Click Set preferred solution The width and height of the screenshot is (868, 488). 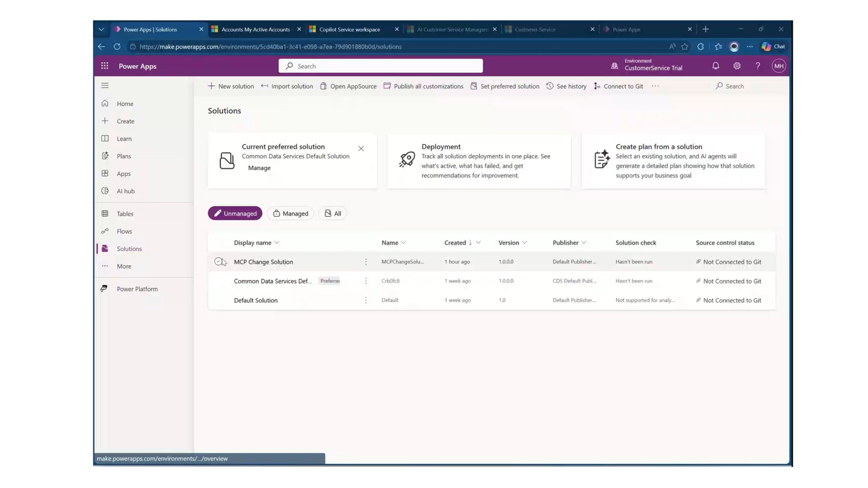click(505, 86)
